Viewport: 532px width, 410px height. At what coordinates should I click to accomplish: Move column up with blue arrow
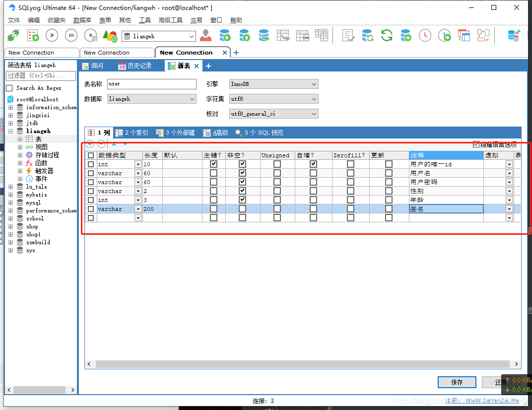114,144
